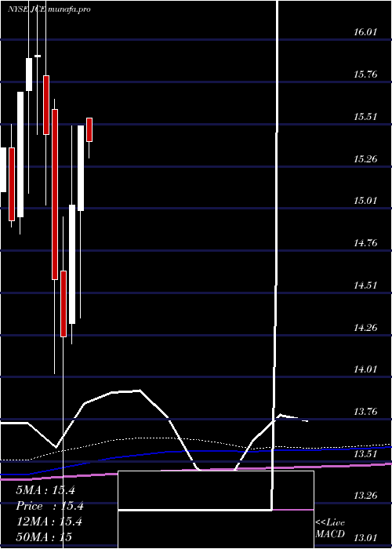
Task: Click the 14.51 price axis label
Action: (365, 285)
